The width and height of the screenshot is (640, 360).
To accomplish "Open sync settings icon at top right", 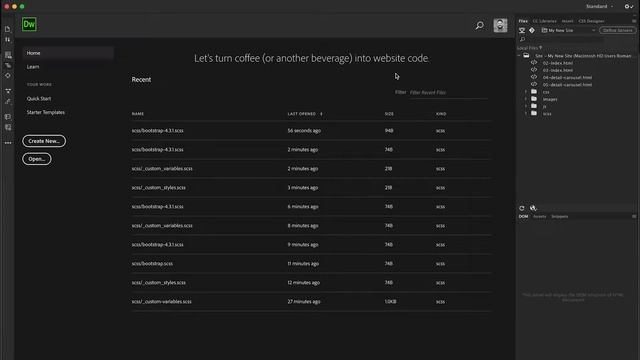I will (629, 7).
